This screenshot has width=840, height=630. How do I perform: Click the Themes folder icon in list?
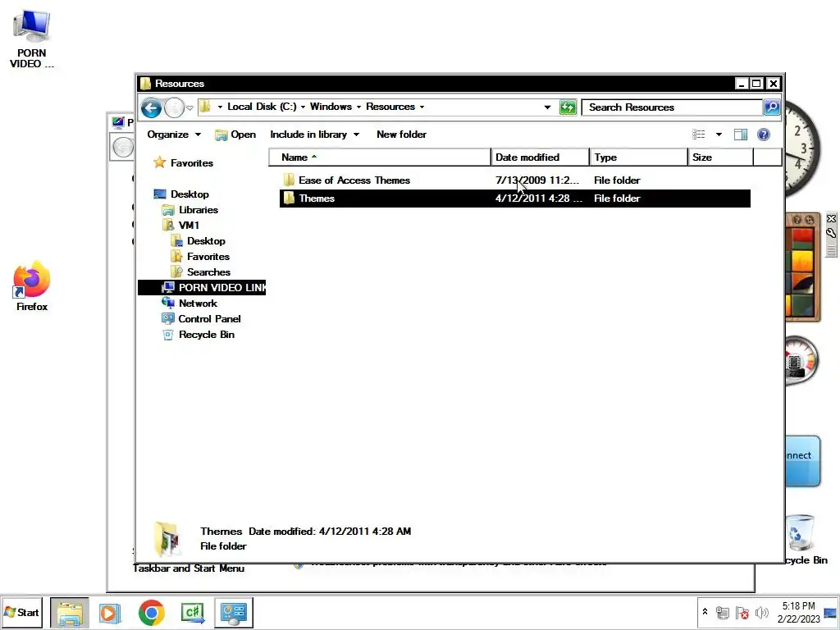tap(289, 199)
